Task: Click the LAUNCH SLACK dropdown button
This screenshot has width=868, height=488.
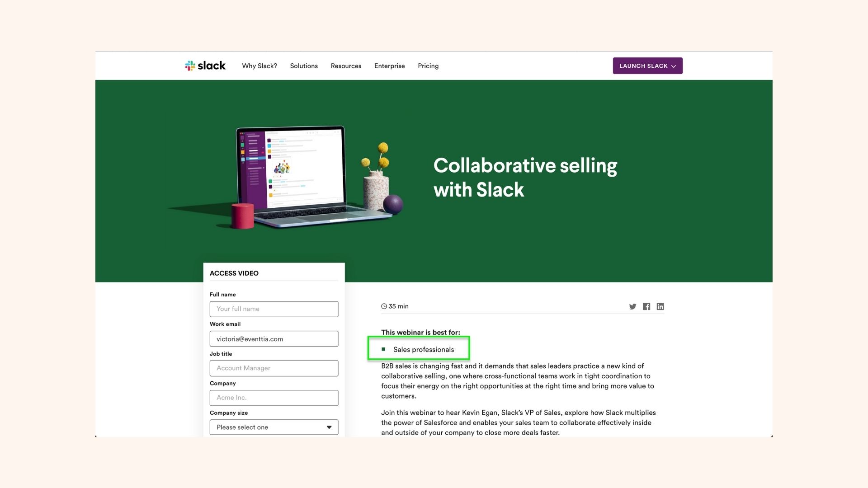Action: pyautogui.click(x=647, y=66)
